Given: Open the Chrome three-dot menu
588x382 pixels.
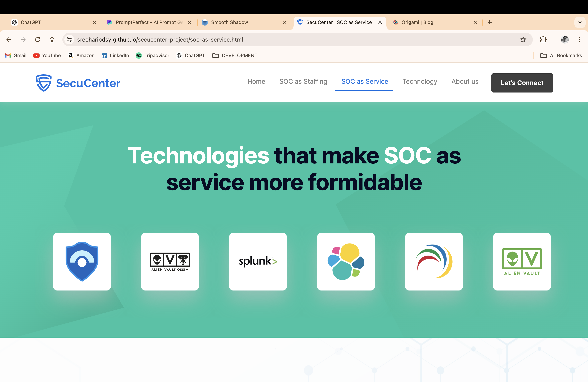Looking at the screenshot, I should (579, 40).
